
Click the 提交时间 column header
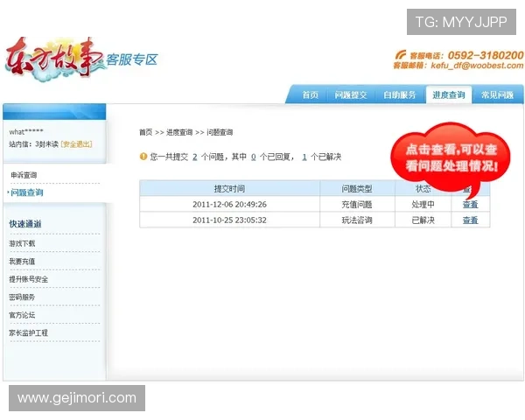[x=229, y=189]
